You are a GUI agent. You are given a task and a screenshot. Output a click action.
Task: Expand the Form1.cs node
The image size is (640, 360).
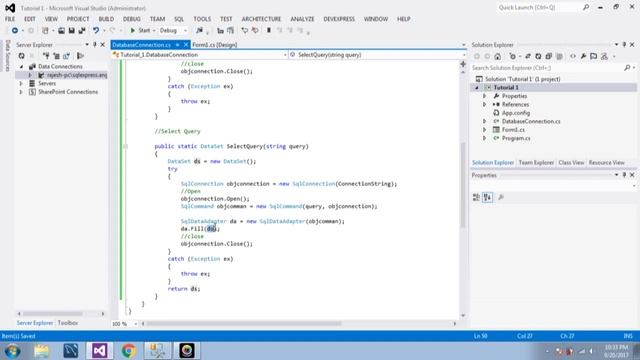[484, 130]
